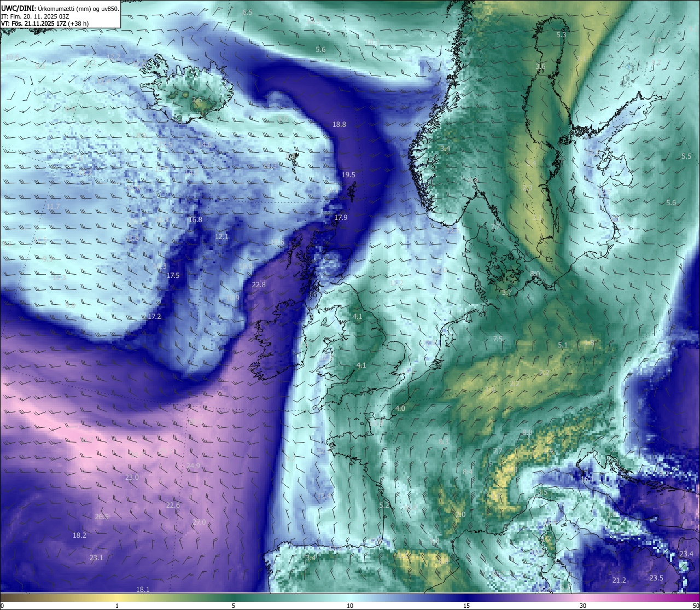This screenshot has height=610, width=700.
Task: Click the 22.8 value west of Scotland
Action: tap(259, 284)
